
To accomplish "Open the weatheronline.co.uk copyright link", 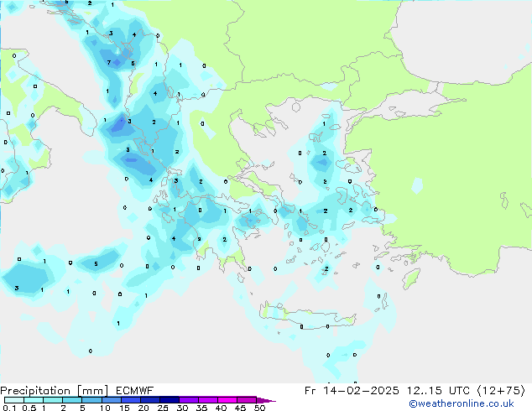I will [x=461, y=403].
